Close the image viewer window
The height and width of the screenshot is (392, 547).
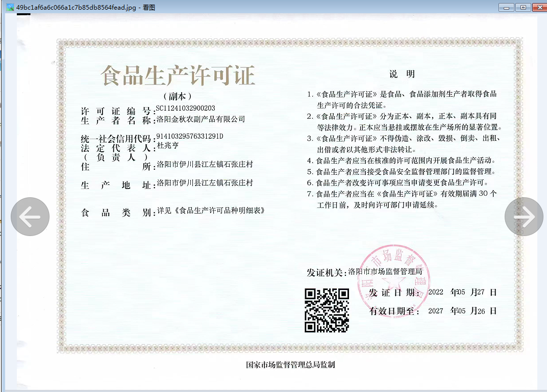tap(539, 7)
